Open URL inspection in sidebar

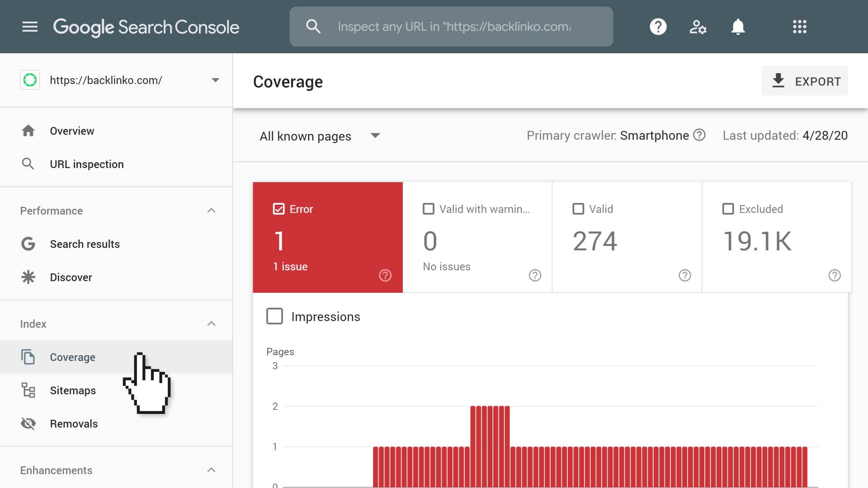point(116,164)
